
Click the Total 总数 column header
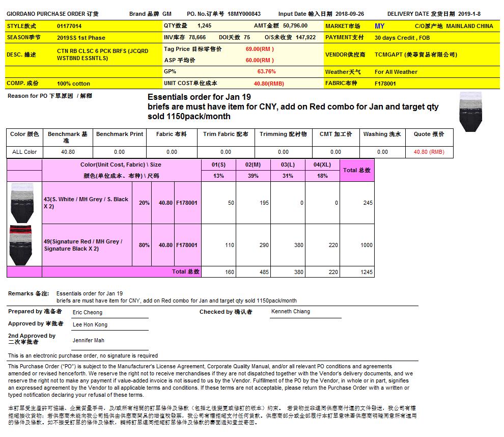coord(357,170)
